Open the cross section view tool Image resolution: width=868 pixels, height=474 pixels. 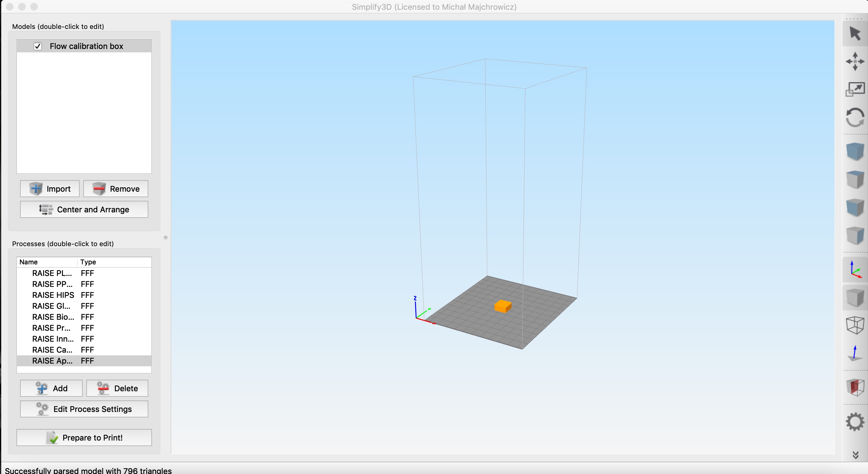pyautogui.click(x=855, y=387)
